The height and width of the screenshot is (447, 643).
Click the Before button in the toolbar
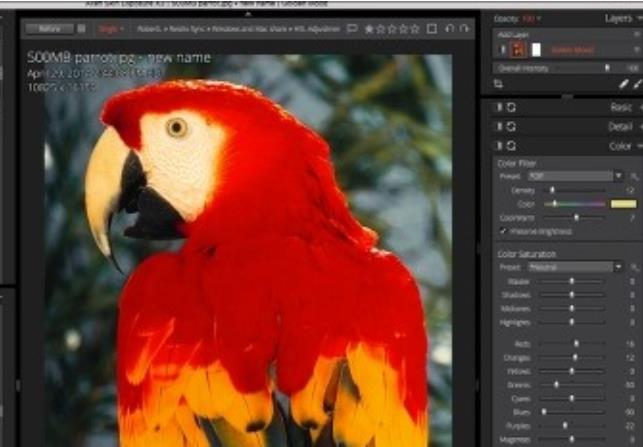pyautogui.click(x=49, y=29)
